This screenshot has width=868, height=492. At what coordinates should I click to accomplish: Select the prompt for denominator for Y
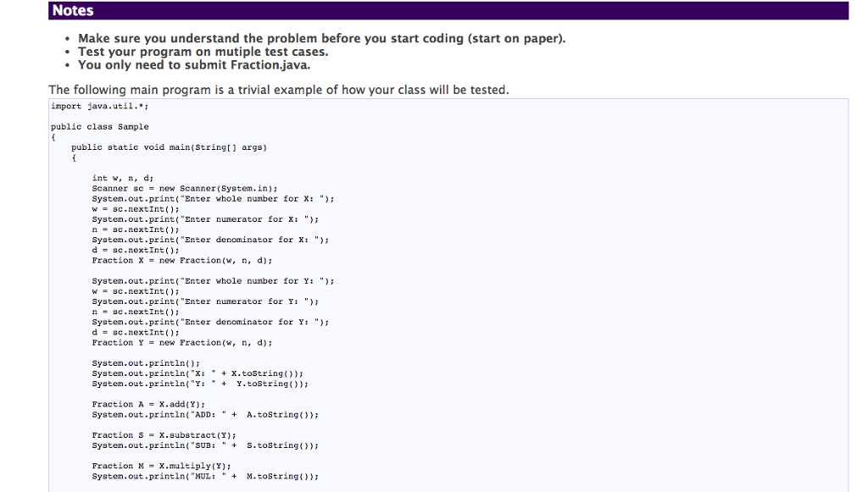212,321
